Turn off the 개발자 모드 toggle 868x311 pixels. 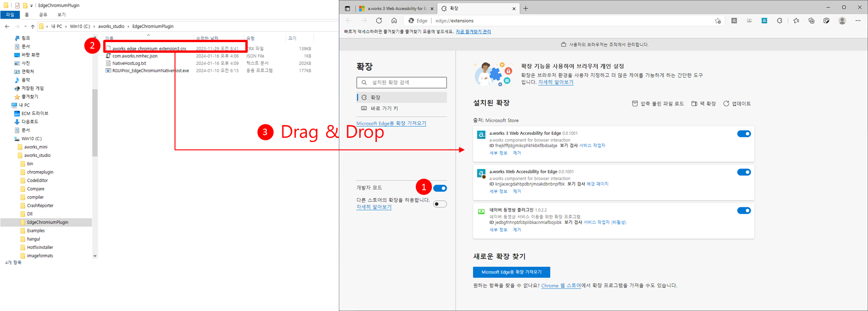coord(440,188)
